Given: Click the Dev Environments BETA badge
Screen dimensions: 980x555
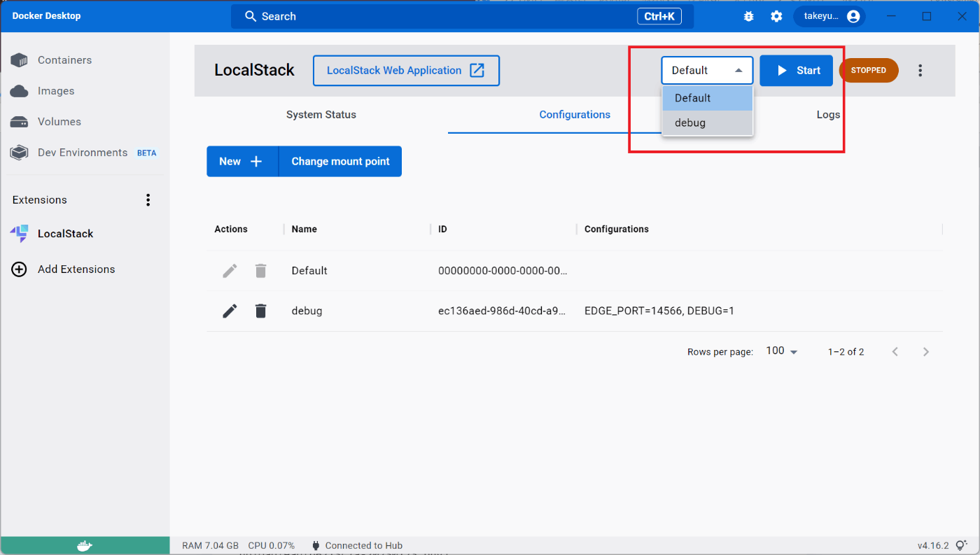Looking at the screenshot, I should (147, 153).
